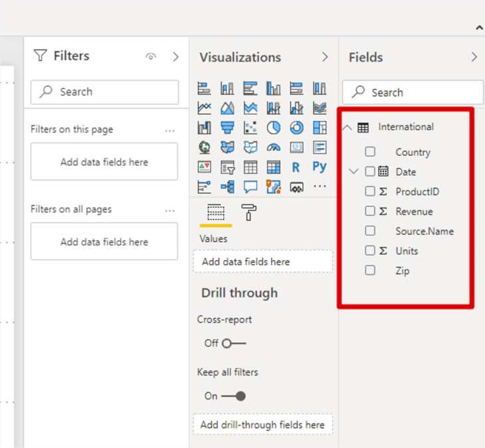The height and width of the screenshot is (448, 485).
Task: Turn off Keep all filters switch
Action: pyautogui.click(x=234, y=396)
